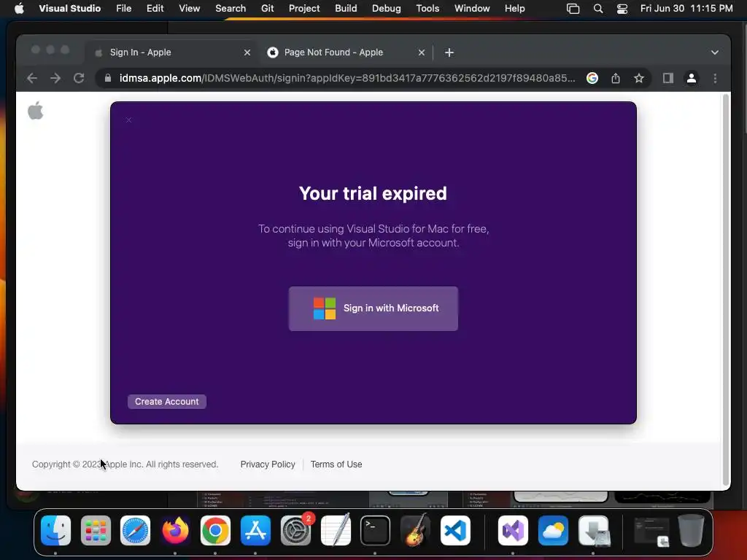Launch Firefox from the Dock
The height and width of the screenshot is (560, 747).
pyautogui.click(x=175, y=531)
